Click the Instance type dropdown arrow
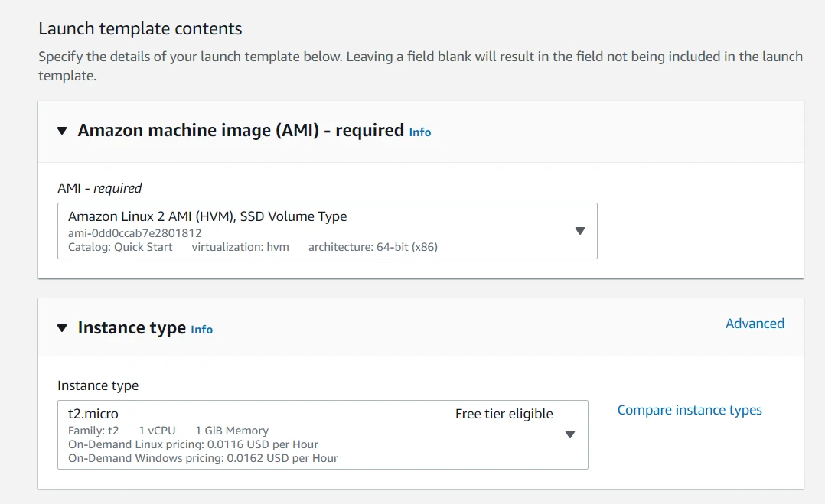This screenshot has height=504, width=825. click(570, 434)
